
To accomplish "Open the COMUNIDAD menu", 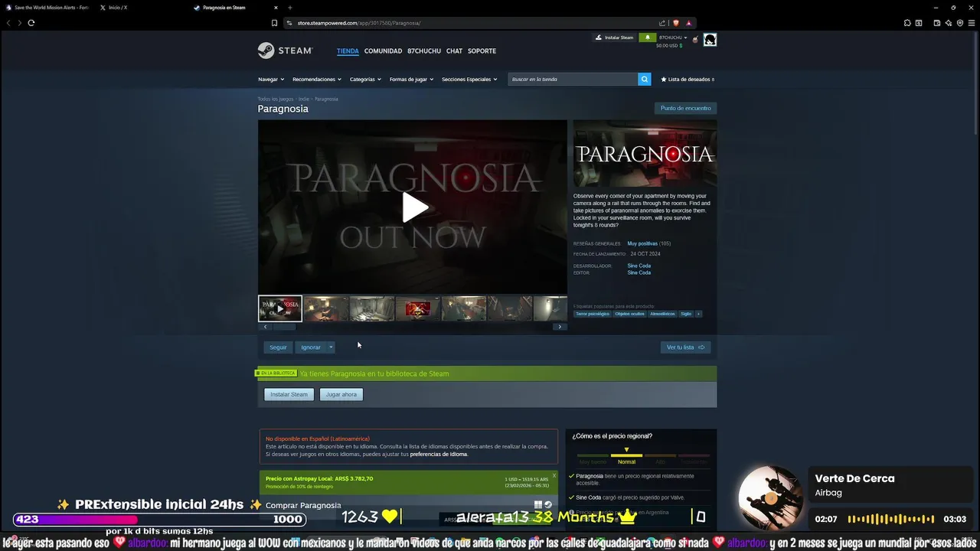I will click(383, 51).
